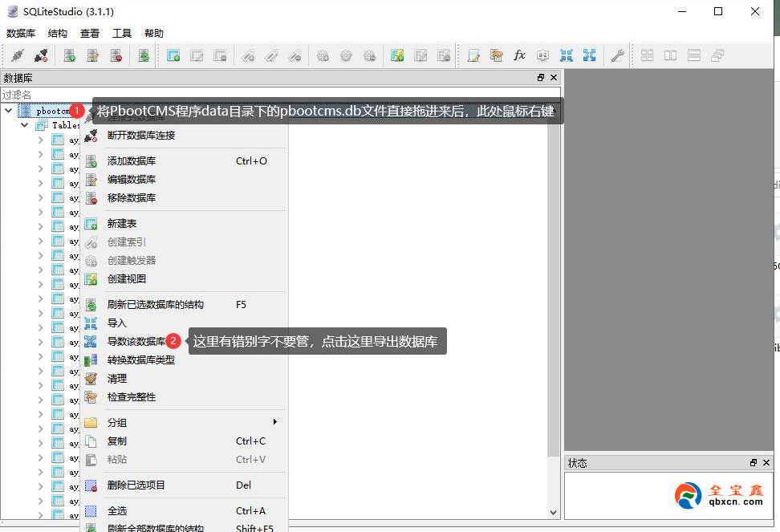780x532 pixels.
Task: Open the 查看 menu
Action: pos(90,34)
